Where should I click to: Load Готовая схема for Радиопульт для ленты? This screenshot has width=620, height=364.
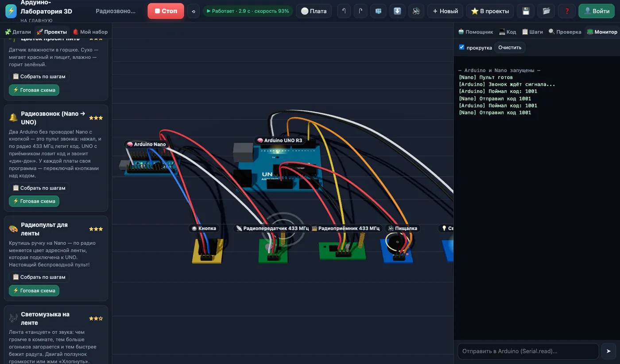click(34, 291)
